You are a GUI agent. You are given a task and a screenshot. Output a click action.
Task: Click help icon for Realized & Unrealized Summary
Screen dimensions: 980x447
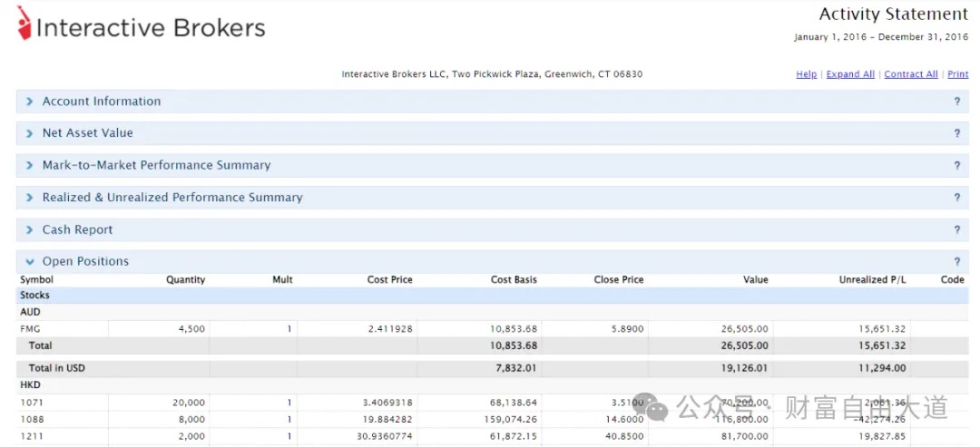[x=956, y=198]
